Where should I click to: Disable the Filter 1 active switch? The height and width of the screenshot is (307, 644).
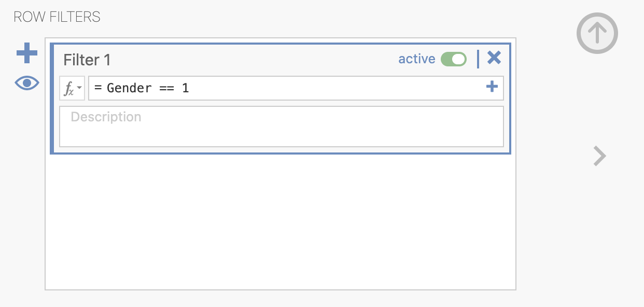click(x=454, y=59)
